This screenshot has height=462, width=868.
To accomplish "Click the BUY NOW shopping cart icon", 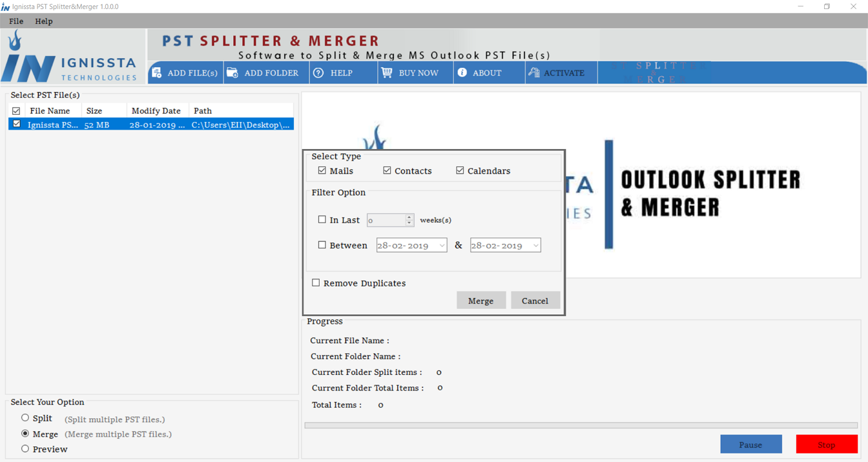I will click(x=387, y=72).
